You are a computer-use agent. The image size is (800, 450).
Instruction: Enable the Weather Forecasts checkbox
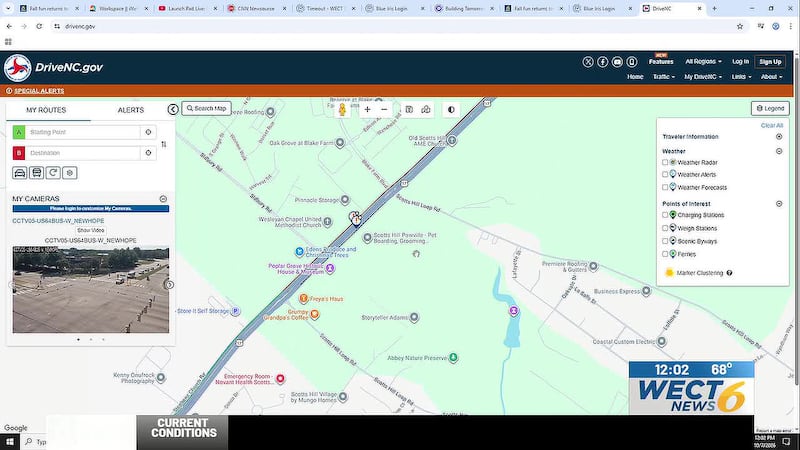click(x=665, y=187)
